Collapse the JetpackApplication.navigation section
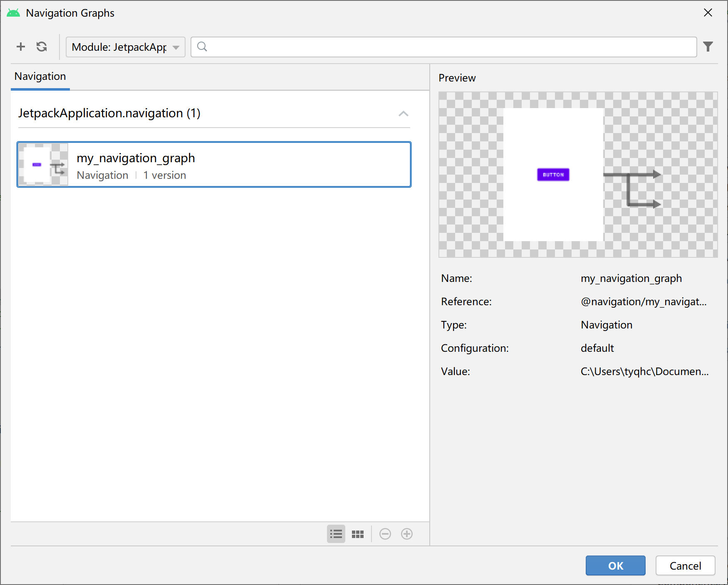The width and height of the screenshot is (728, 585). click(404, 114)
